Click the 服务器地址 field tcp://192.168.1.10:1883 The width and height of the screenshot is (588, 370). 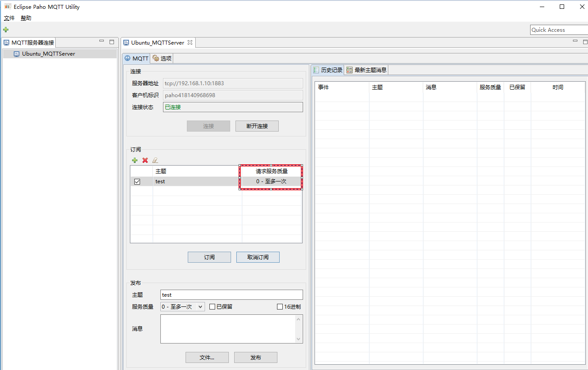[x=233, y=83]
